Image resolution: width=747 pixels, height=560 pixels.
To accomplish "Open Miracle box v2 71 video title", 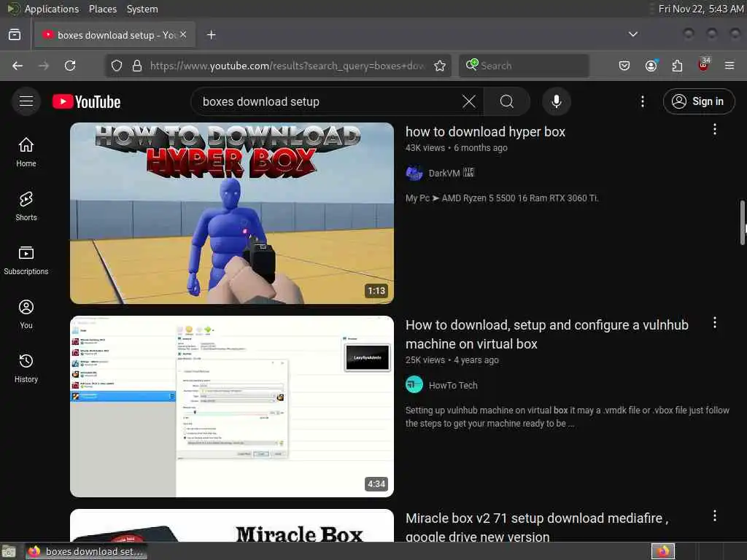I will coord(537,526).
